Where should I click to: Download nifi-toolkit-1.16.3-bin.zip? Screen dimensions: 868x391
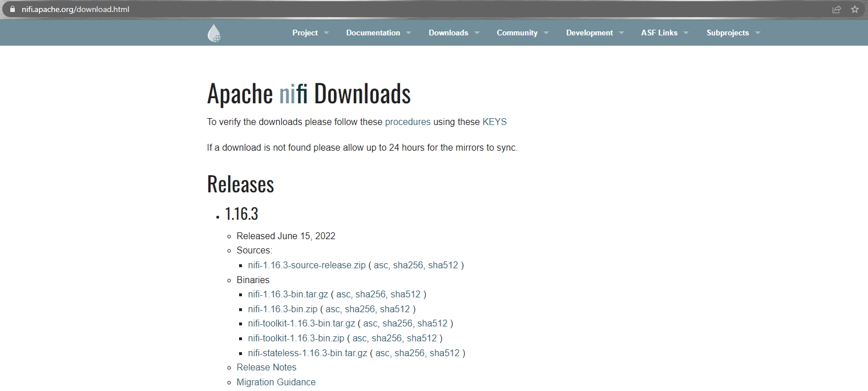coord(296,338)
